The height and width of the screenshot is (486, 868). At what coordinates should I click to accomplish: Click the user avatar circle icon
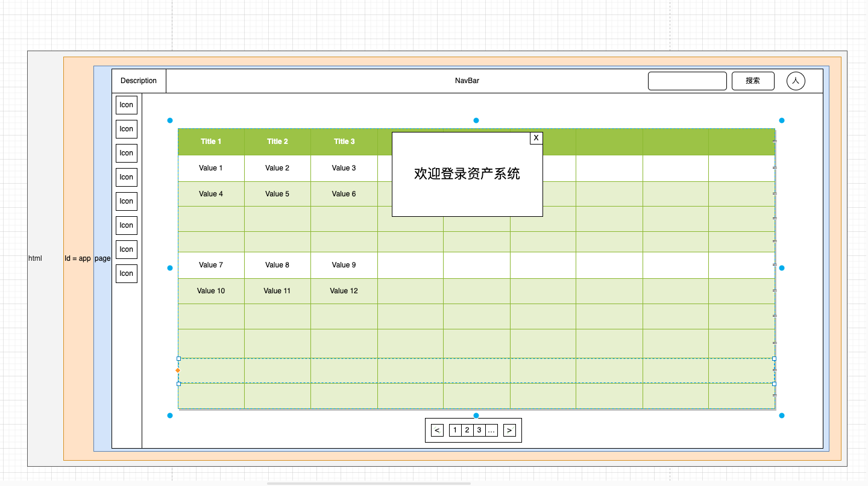tap(796, 81)
